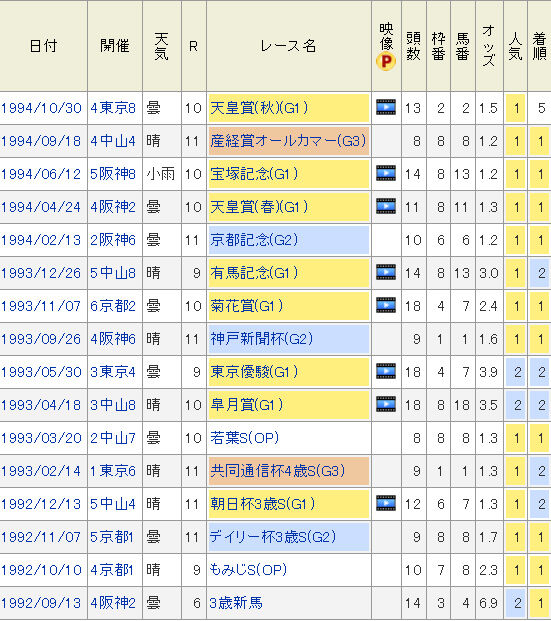Image resolution: width=551 pixels, height=621 pixels.
Task: Play video for 有馬記念(G1) race
Action: [386, 272]
